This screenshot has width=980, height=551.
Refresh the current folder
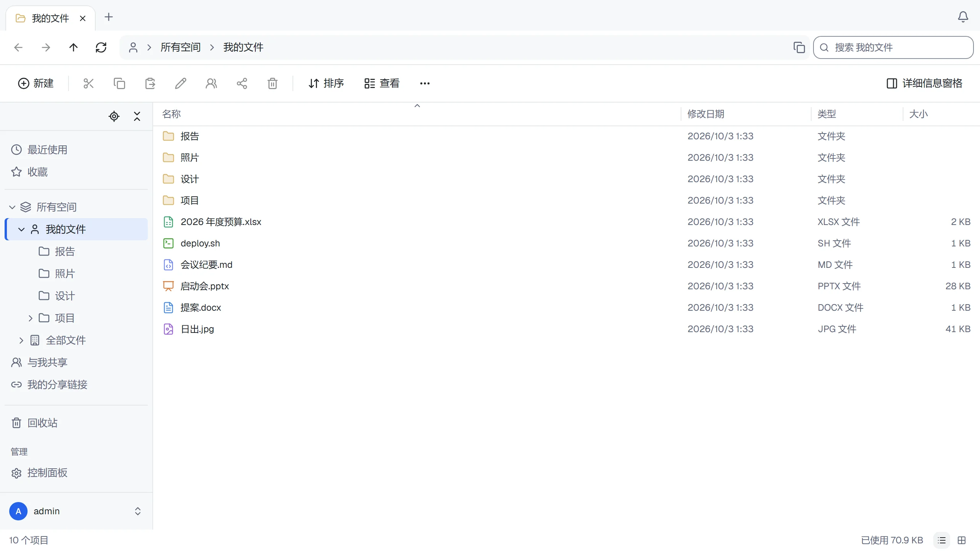(101, 47)
